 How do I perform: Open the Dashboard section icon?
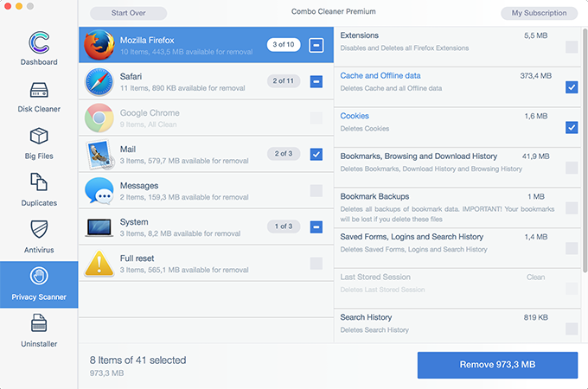tap(39, 42)
